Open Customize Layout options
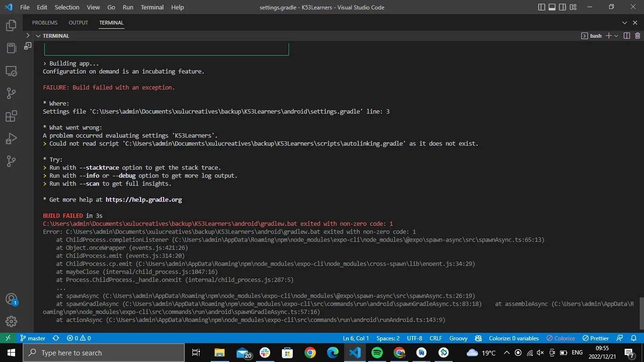The width and height of the screenshot is (644, 362). (573, 7)
